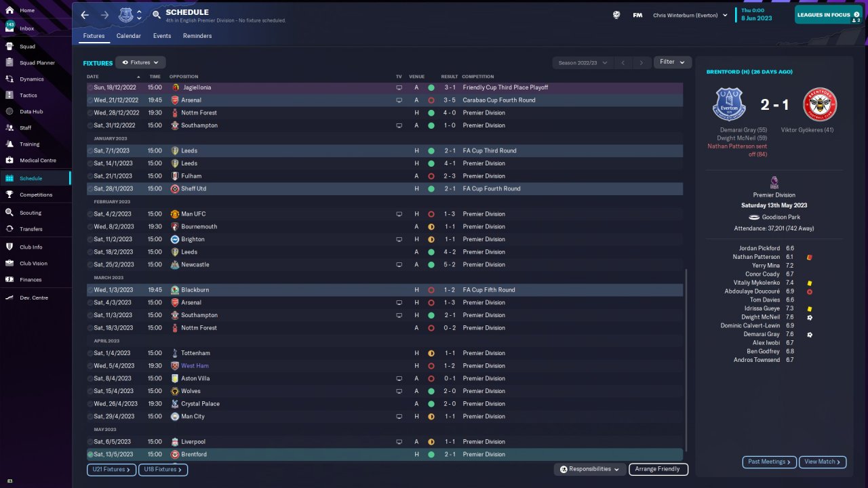
Task: Open the Inbox envelope icon
Action: click(x=9, y=28)
